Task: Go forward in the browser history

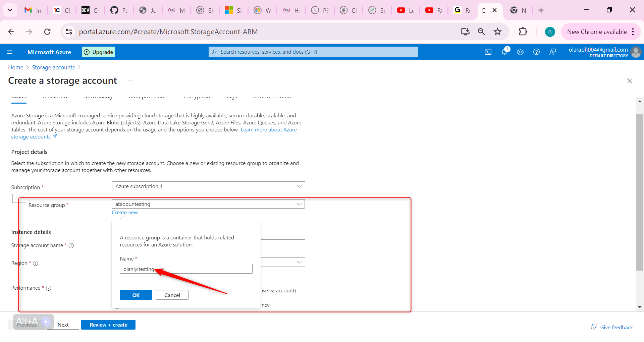Action: tap(29, 32)
